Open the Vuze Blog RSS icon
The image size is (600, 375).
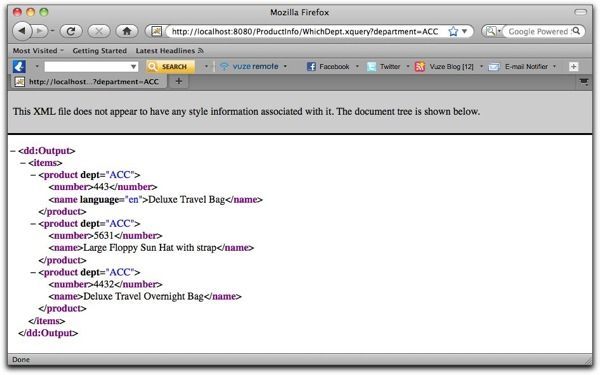tap(420, 67)
